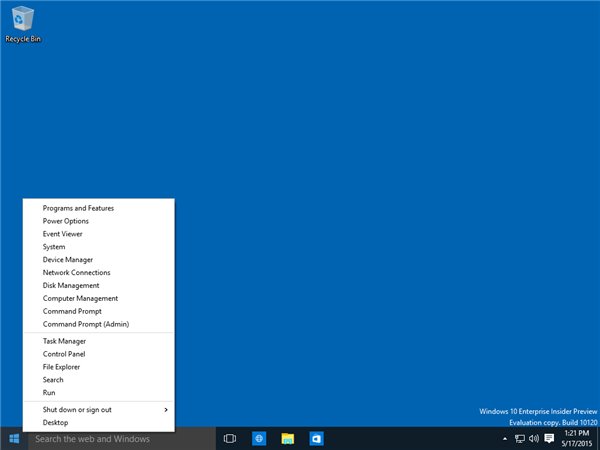The width and height of the screenshot is (600, 450).
Task: Launch the globe browser icon on taskbar
Action: pyautogui.click(x=259, y=439)
